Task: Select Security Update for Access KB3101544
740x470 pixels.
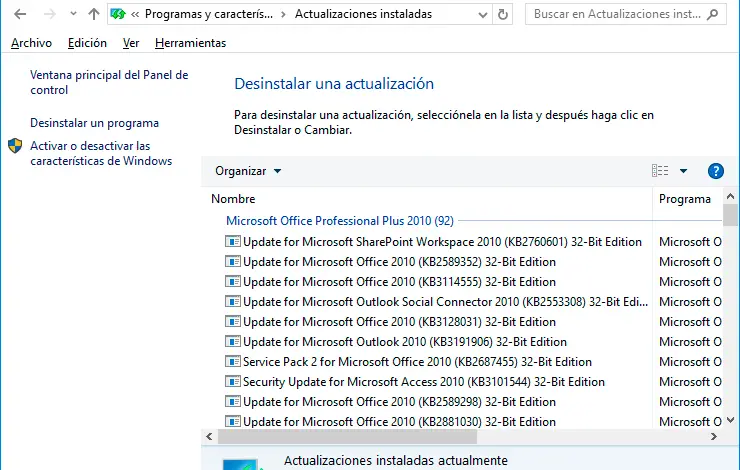Action: [424, 382]
